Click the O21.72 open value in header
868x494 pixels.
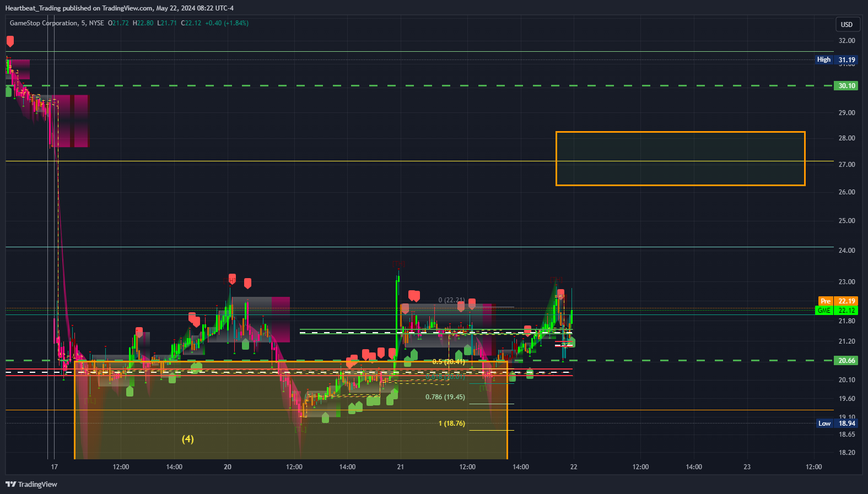click(118, 23)
